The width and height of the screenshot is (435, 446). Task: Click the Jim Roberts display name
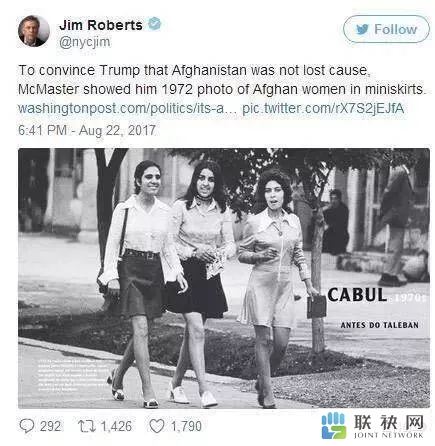(x=101, y=25)
